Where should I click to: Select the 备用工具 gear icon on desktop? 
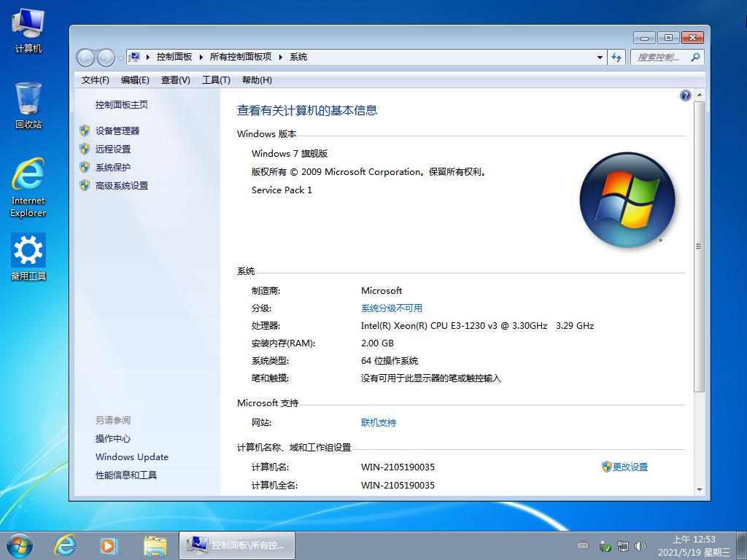(x=28, y=257)
